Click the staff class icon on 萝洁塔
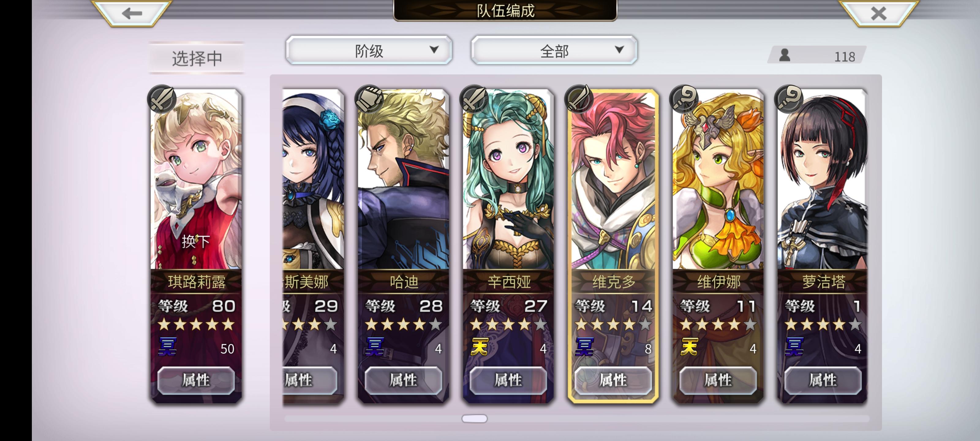The height and width of the screenshot is (441, 980). point(789,99)
